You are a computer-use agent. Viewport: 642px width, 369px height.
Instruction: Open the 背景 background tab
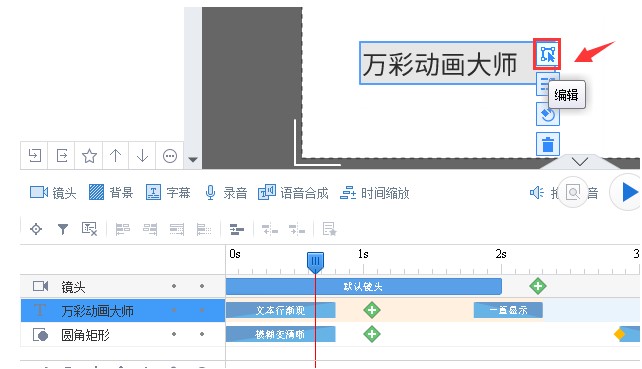coord(111,192)
